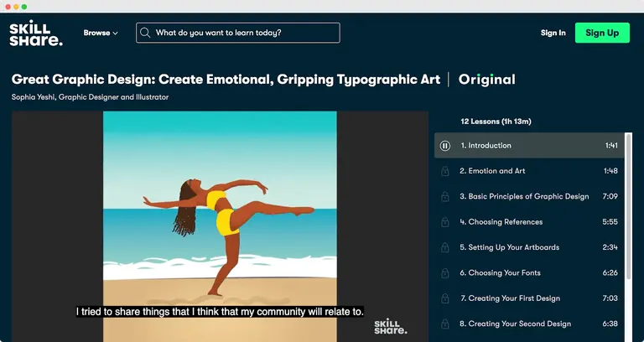
Task: Click the 5:55 duration text
Action: point(610,221)
